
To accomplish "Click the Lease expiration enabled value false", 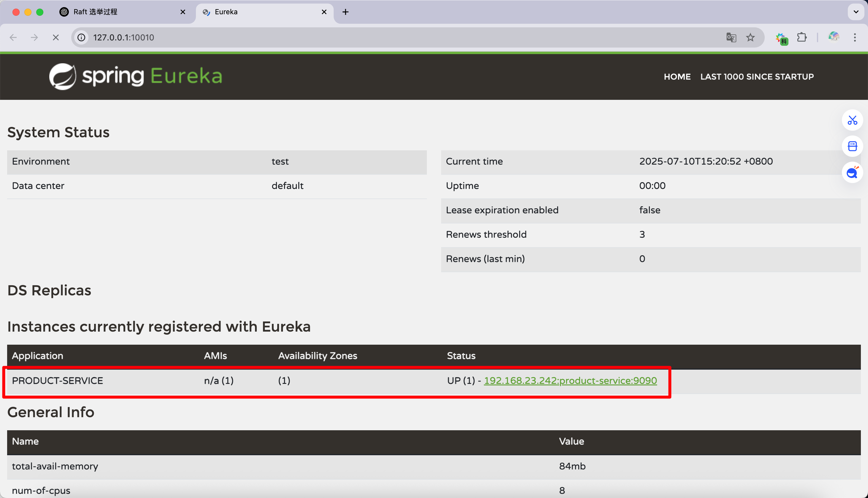I will coord(650,210).
